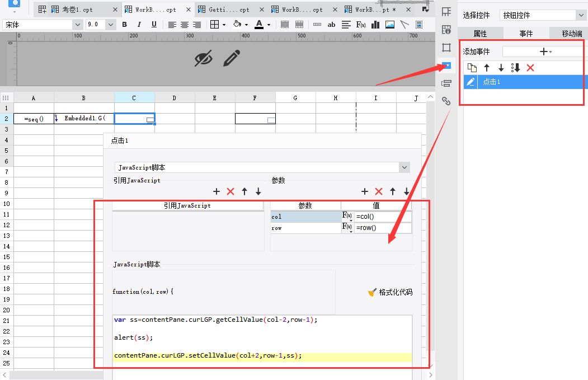Open the cell attributes panel with the info icon
The image size is (588, 380).
pyautogui.click(x=446, y=30)
